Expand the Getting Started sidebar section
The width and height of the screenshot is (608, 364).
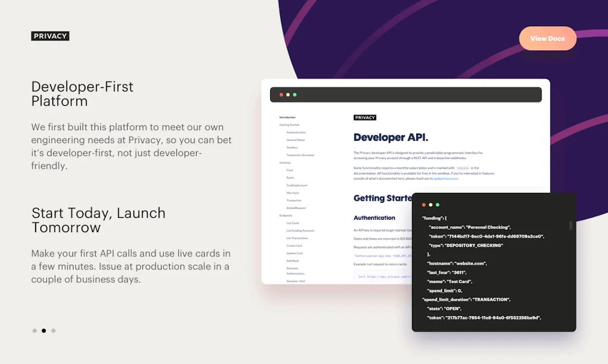(x=289, y=125)
